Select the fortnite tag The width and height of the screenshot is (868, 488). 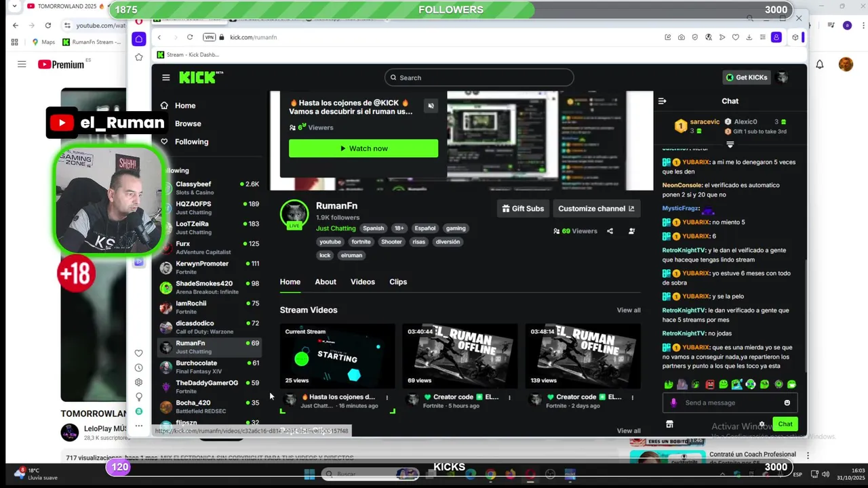click(361, 242)
